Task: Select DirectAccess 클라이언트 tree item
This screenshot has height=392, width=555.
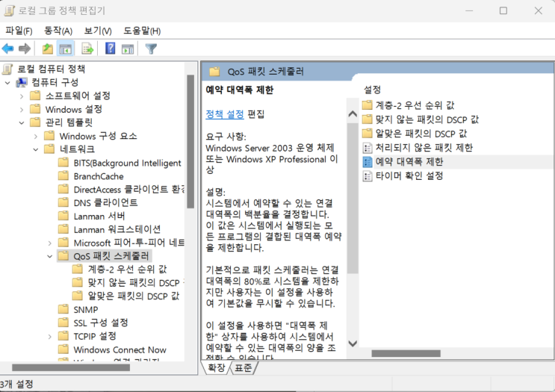Action: click(x=128, y=190)
